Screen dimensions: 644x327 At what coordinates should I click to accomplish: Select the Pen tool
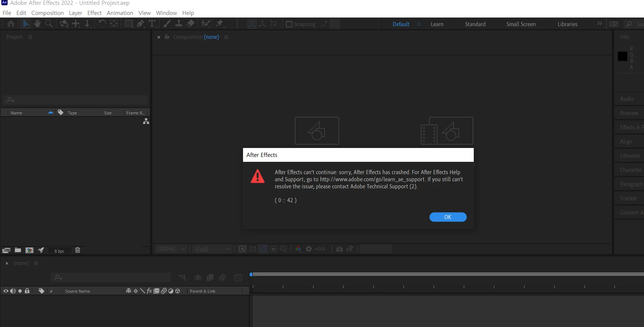140,24
